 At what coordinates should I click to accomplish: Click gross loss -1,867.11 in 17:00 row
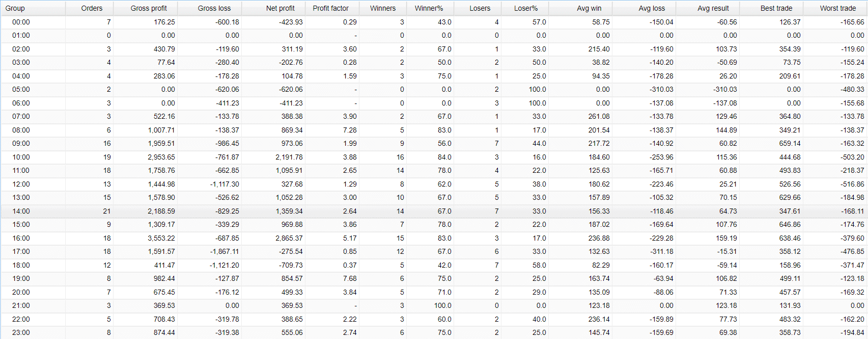(225, 252)
